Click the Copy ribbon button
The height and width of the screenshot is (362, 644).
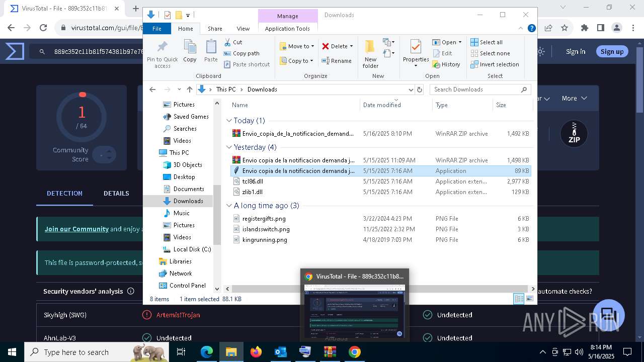(190, 51)
